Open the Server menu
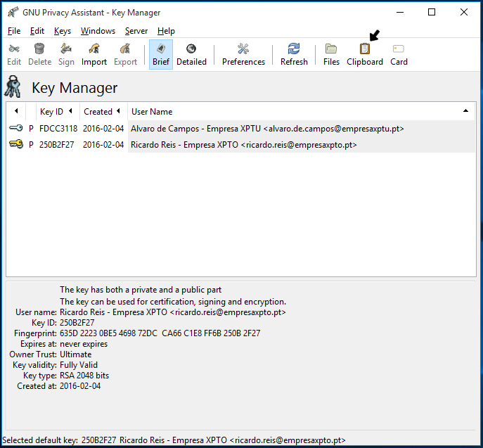The height and width of the screenshot is (448, 483). point(136,31)
